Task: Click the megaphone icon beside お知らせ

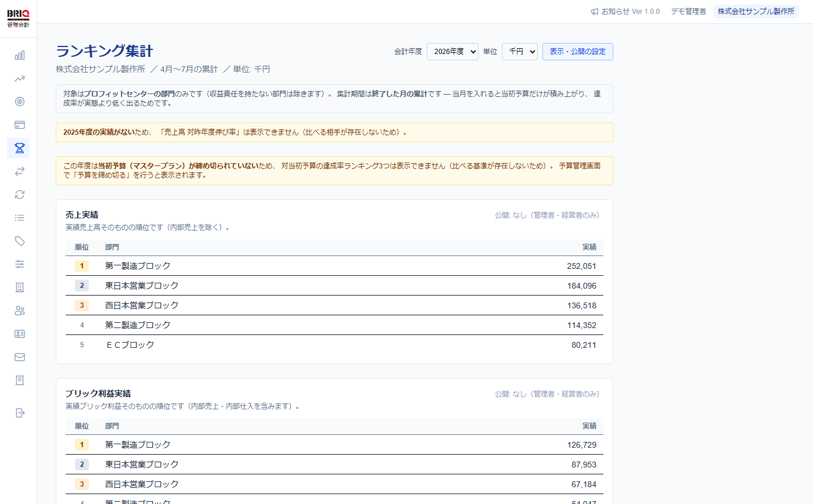Action: [x=595, y=12]
